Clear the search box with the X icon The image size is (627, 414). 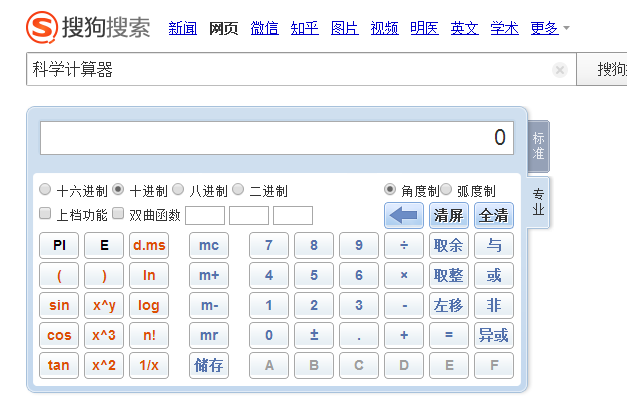coord(560,70)
